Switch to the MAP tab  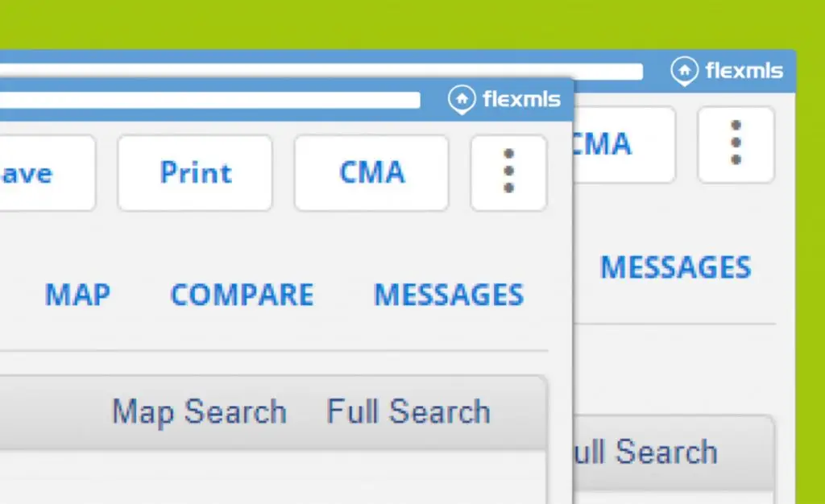77,295
